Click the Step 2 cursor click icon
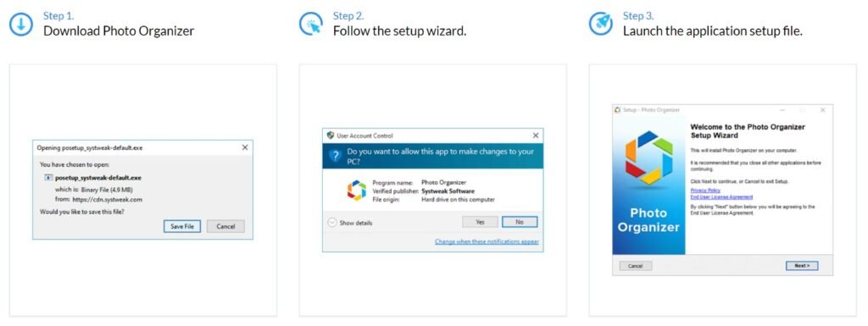Image resolution: width=868 pixels, height=326 pixels. [311, 25]
